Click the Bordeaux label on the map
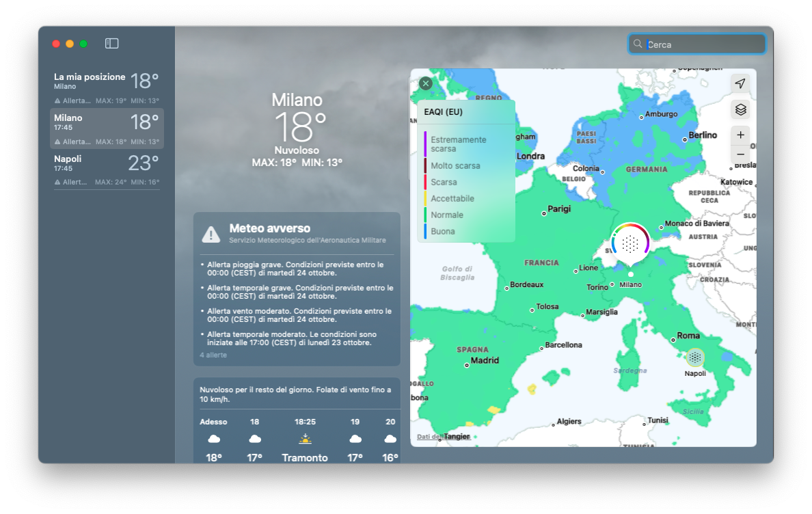The width and height of the screenshot is (812, 514). [527, 285]
